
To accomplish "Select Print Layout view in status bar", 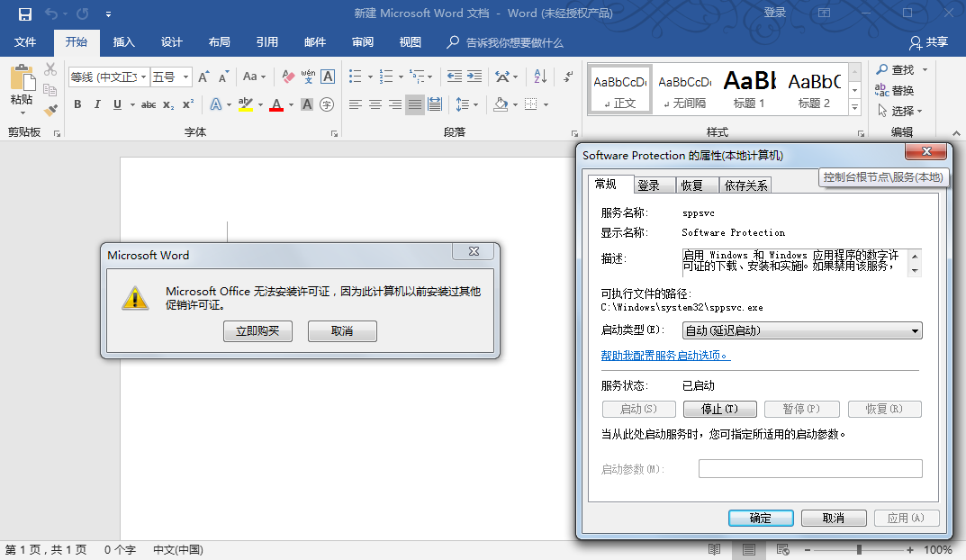I will tap(748, 549).
